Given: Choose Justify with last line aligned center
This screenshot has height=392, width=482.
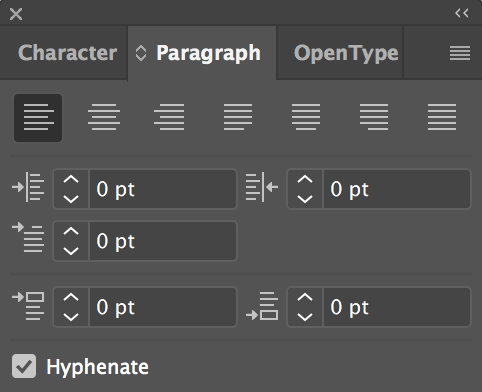Looking at the screenshot, I should pos(306,117).
